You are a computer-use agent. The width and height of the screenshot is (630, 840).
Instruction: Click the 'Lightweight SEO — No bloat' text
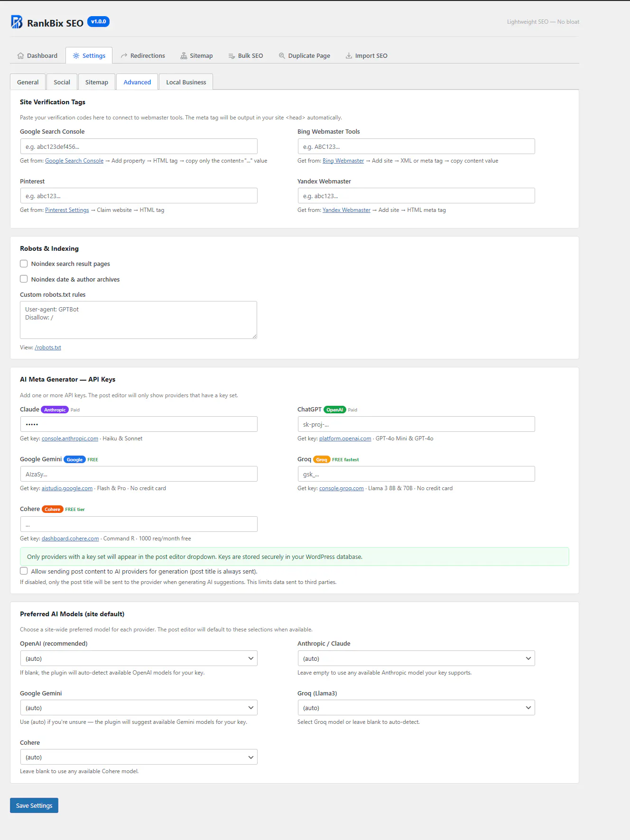click(x=543, y=22)
